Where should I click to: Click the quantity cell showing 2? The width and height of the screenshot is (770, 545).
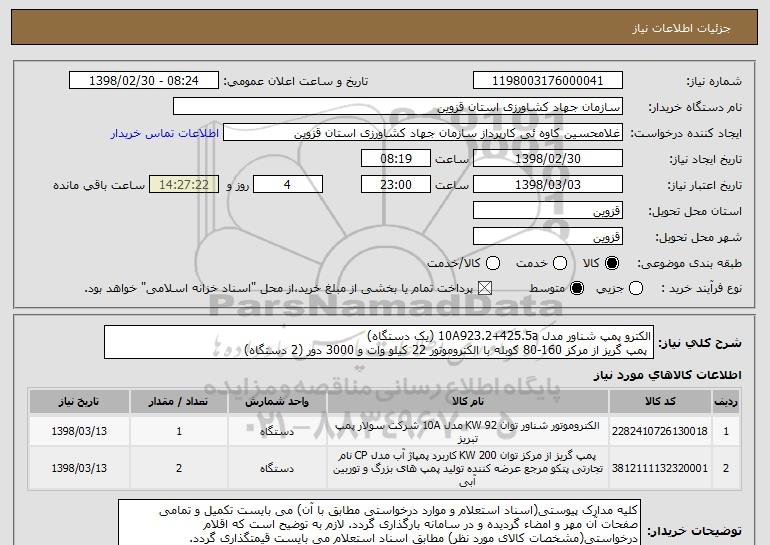(178, 468)
